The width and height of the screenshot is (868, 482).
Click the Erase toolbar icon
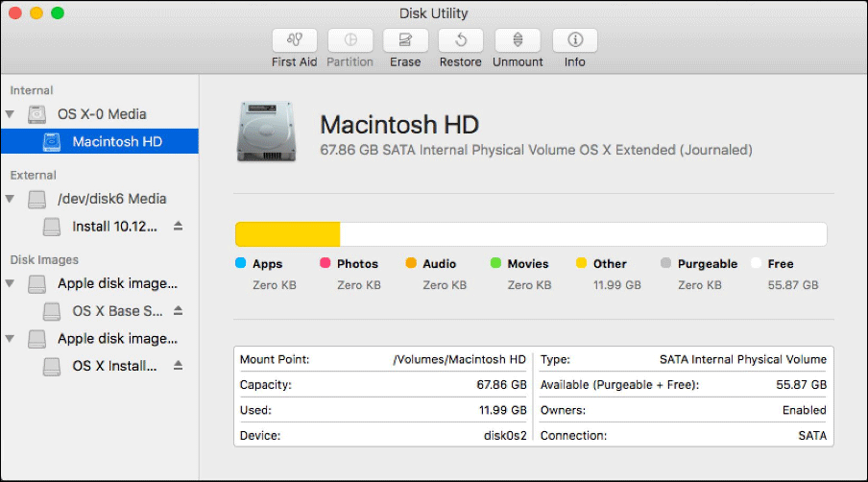(405, 40)
